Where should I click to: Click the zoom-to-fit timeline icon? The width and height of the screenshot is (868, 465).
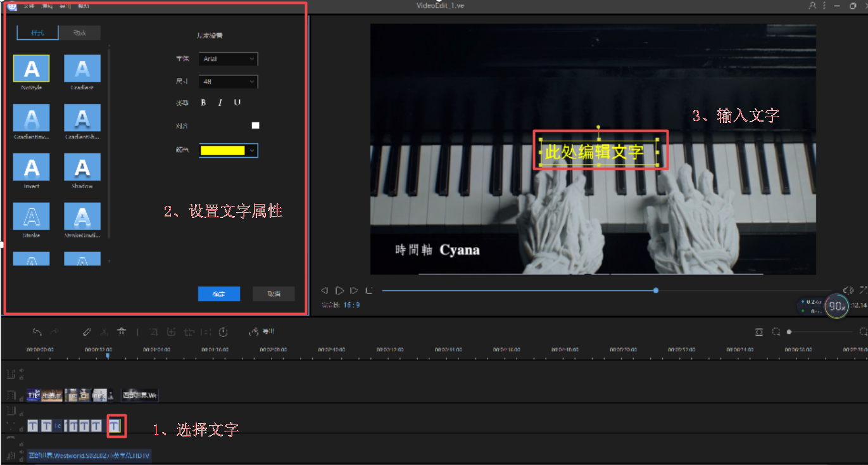[x=759, y=332]
